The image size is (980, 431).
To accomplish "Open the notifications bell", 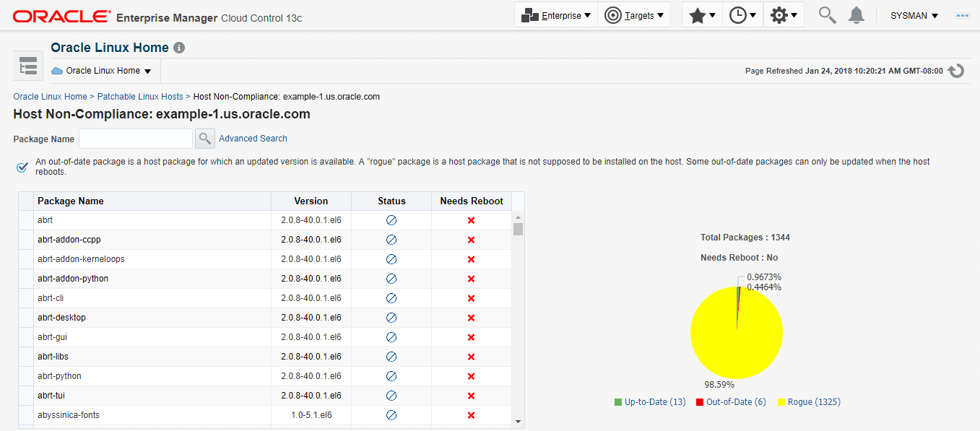I will coord(857,15).
